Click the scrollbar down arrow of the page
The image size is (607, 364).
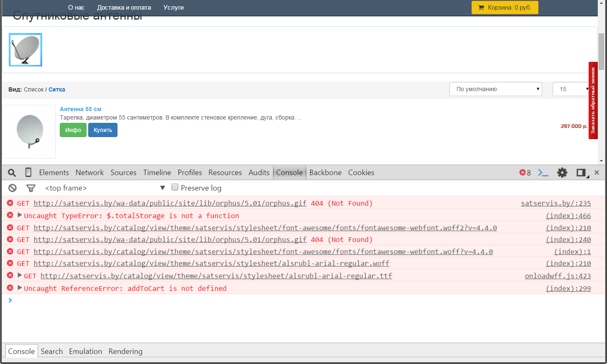(x=601, y=161)
